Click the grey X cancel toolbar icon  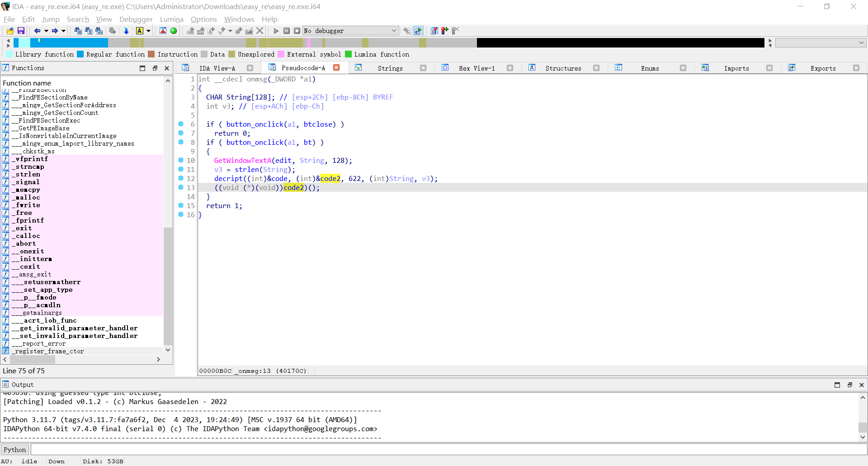[x=259, y=31]
